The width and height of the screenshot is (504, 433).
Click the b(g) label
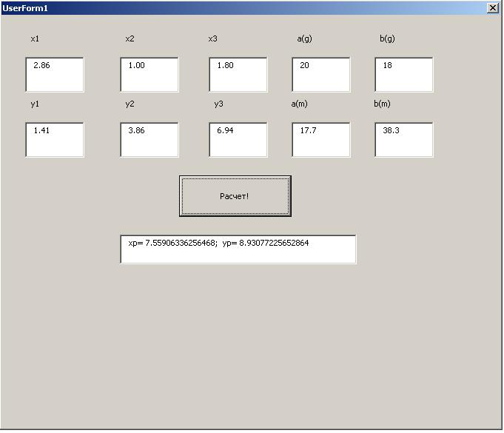tap(387, 39)
